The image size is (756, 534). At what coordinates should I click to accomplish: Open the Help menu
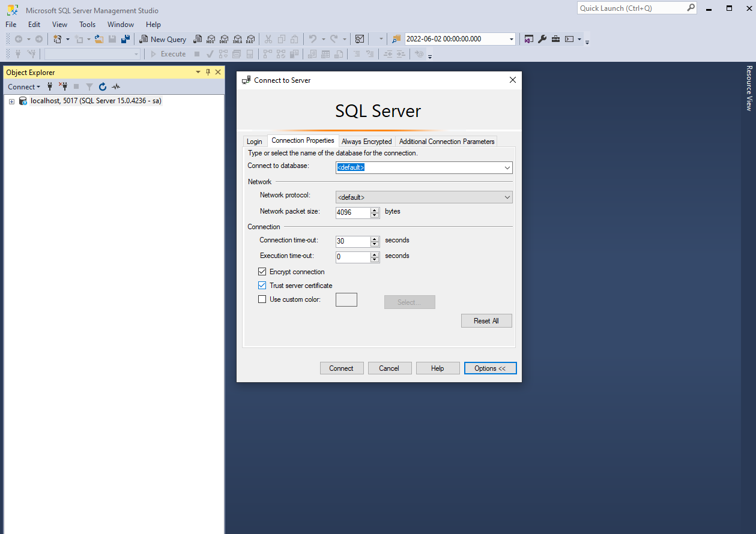154,25
